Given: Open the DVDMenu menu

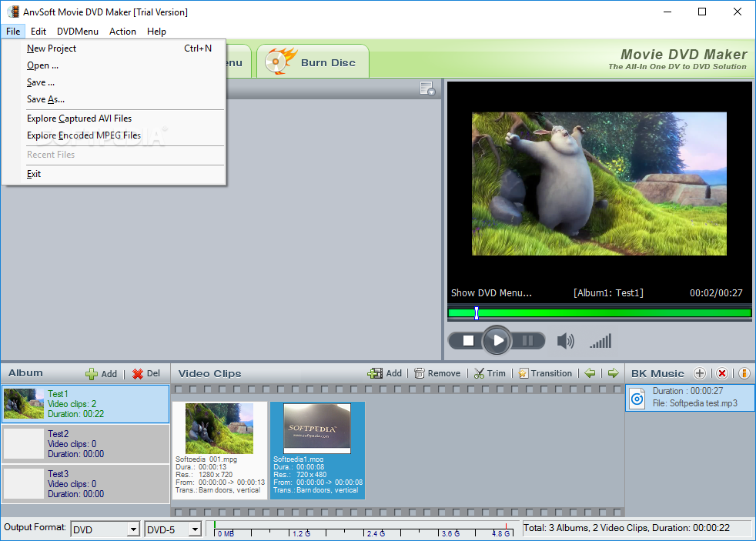Looking at the screenshot, I should 78,32.
